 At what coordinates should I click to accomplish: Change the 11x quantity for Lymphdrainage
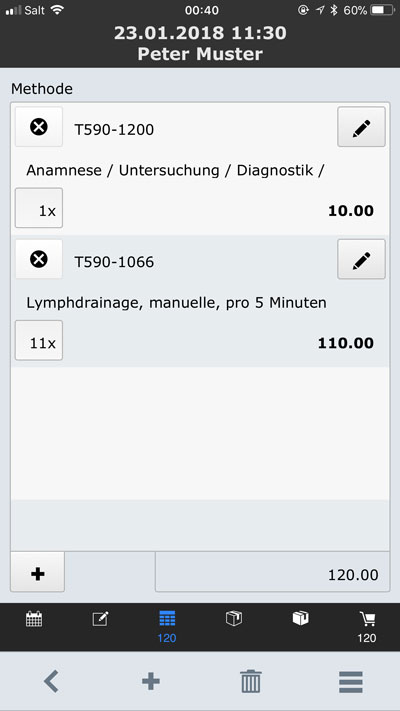(x=39, y=341)
